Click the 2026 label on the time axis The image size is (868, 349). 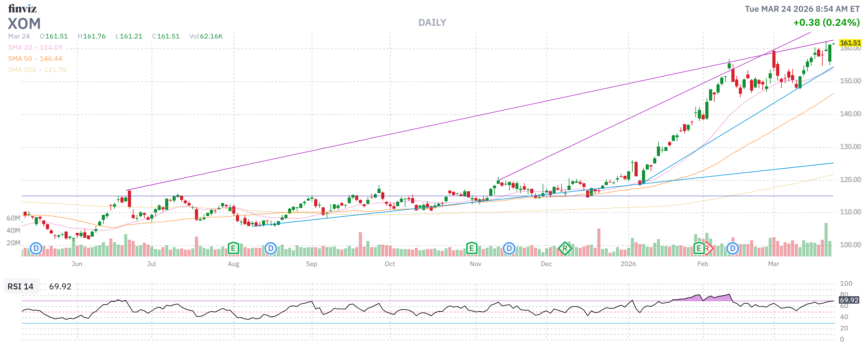(x=628, y=264)
